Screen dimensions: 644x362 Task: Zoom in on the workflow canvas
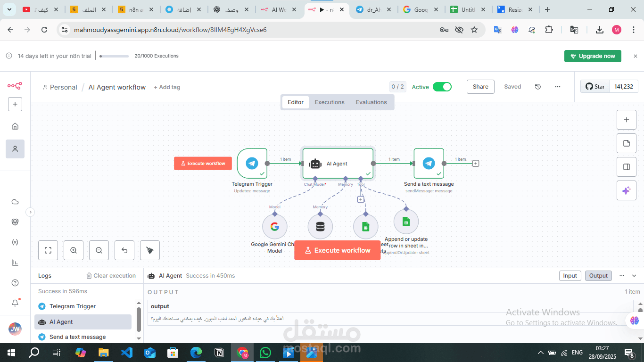74,250
